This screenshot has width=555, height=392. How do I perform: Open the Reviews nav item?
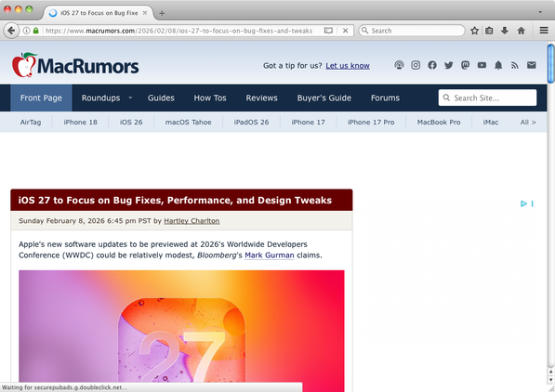click(261, 98)
